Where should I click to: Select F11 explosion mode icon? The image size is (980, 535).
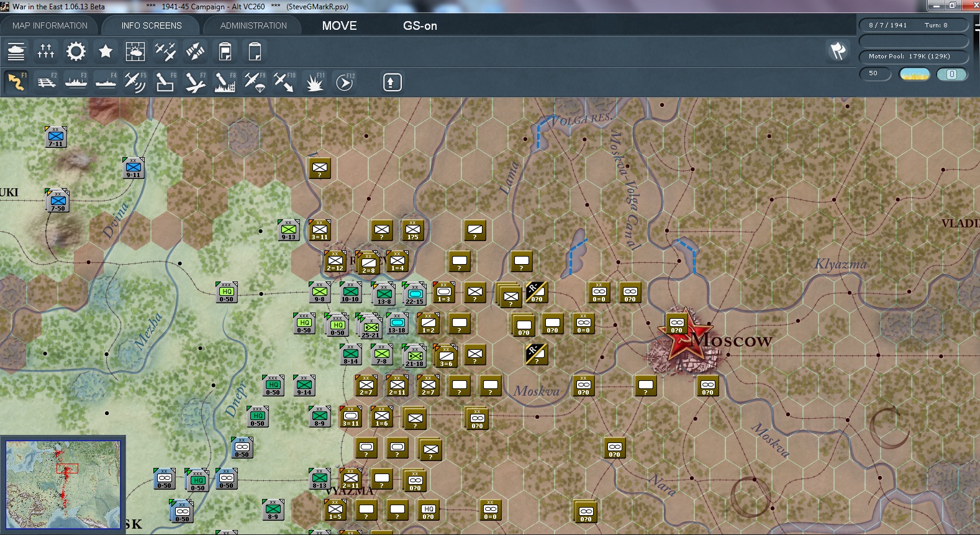tap(314, 81)
